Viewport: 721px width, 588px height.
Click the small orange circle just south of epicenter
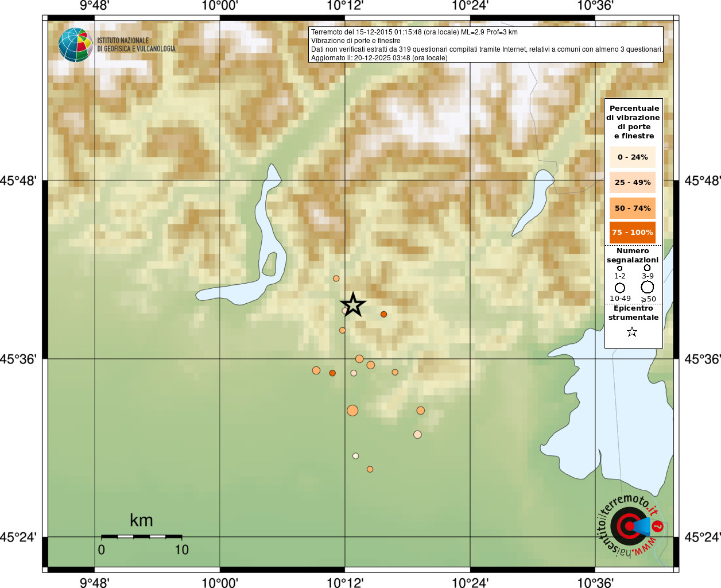coord(342,330)
